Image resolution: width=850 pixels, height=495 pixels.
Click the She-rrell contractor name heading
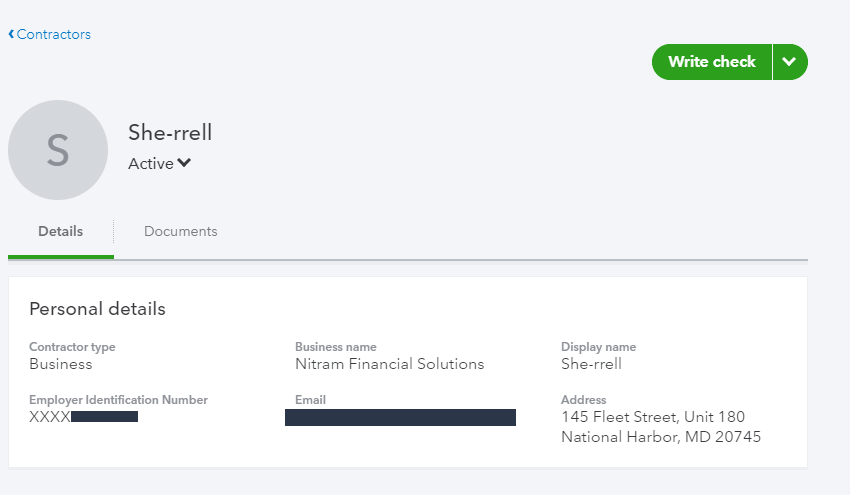pyautogui.click(x=170, y=133)
